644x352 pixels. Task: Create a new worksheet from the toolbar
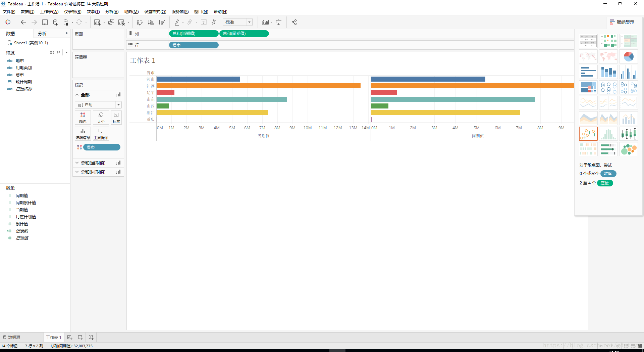(x=97, y=22)
